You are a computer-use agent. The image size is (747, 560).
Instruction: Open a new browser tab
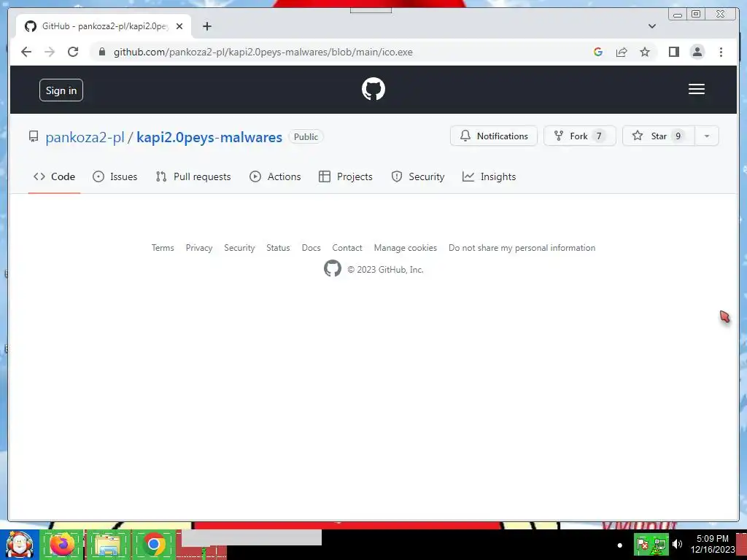(x=206, y=26)
